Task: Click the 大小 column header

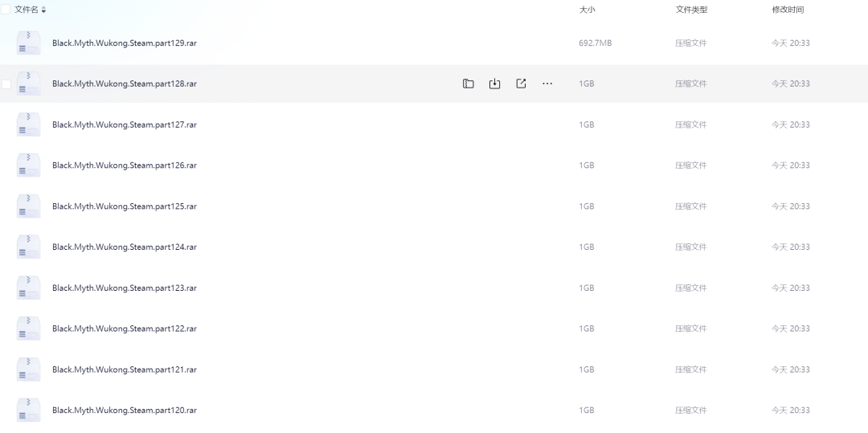Action: pos(587,10)
